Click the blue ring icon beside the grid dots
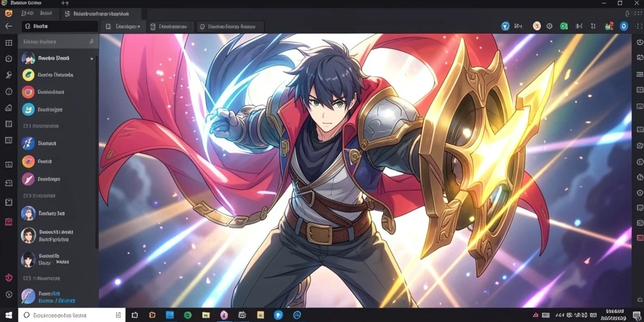The width and height of the screenshot is (644, 322). [x=624, y=26]
